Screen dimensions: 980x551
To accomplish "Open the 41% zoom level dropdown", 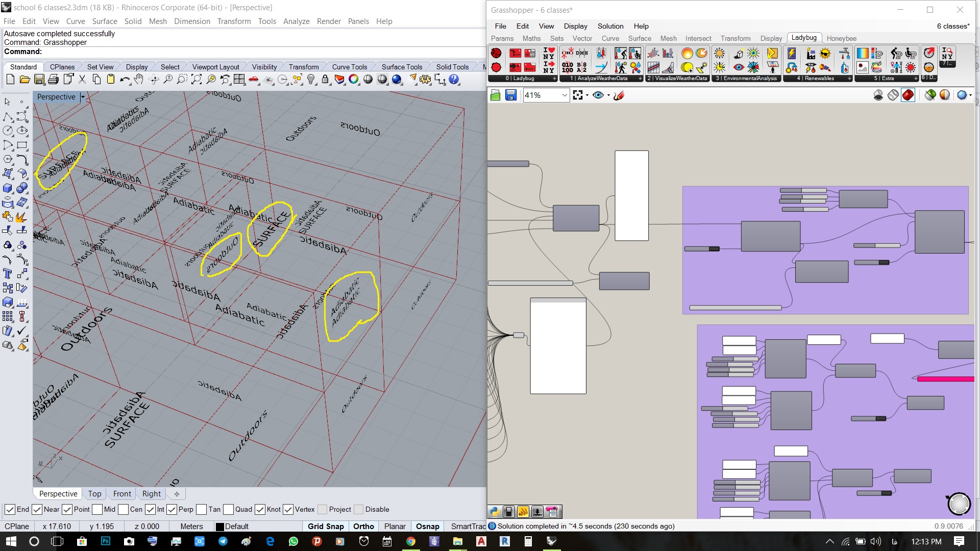I will point(565,95).
